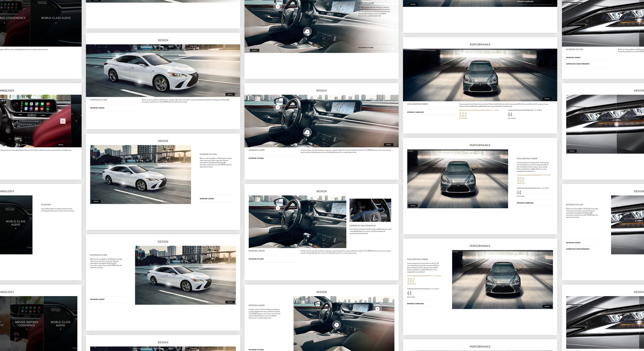The height and width of the screenshot is (351, 644).
Task: Select Interior Luxury right of left-aligned white car
Action: coord(207,199)
